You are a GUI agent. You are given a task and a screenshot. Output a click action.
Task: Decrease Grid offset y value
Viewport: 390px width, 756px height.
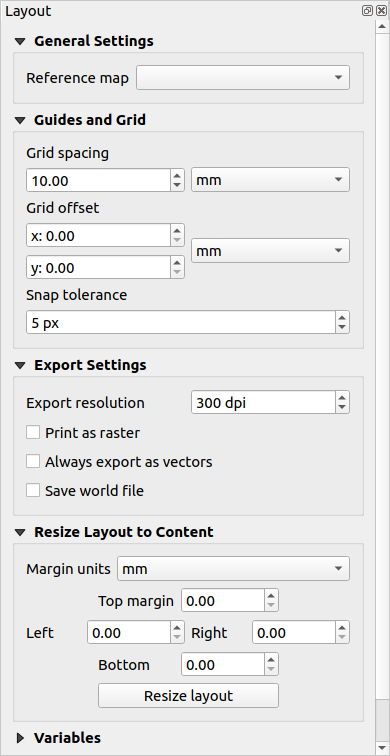[177, 273]
